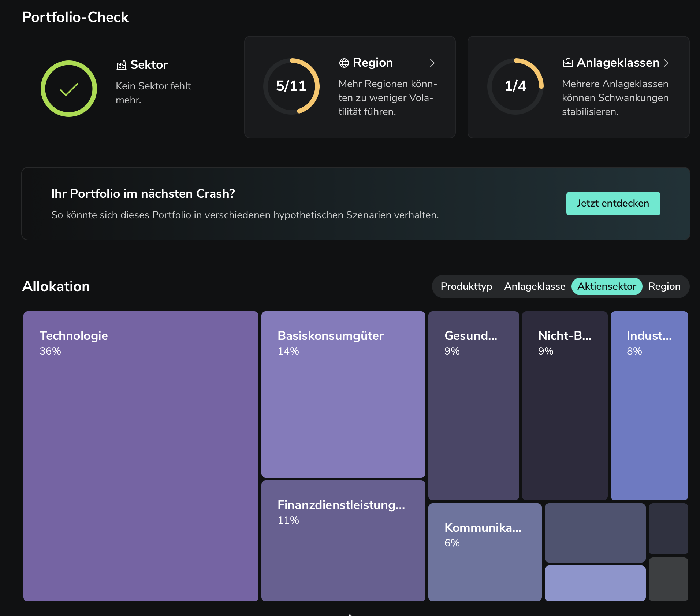This screenshot has height=616, width=700.
Task: Click the green checkmark Sektor circle
Action: coord(69,89)
